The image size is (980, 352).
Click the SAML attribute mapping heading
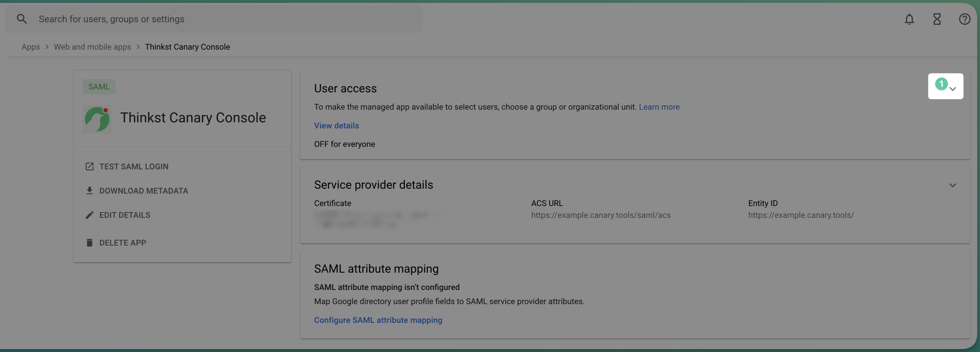[376, 269]
